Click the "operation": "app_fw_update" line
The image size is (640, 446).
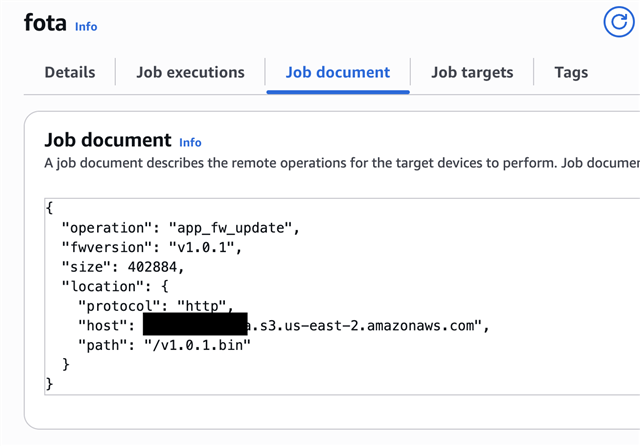point(180,228)
